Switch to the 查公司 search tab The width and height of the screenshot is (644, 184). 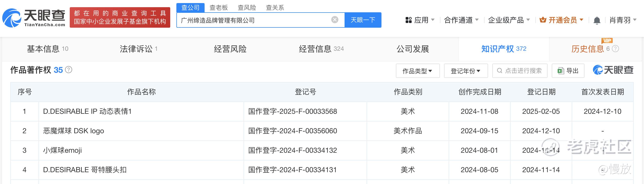[x=190, y=7]
